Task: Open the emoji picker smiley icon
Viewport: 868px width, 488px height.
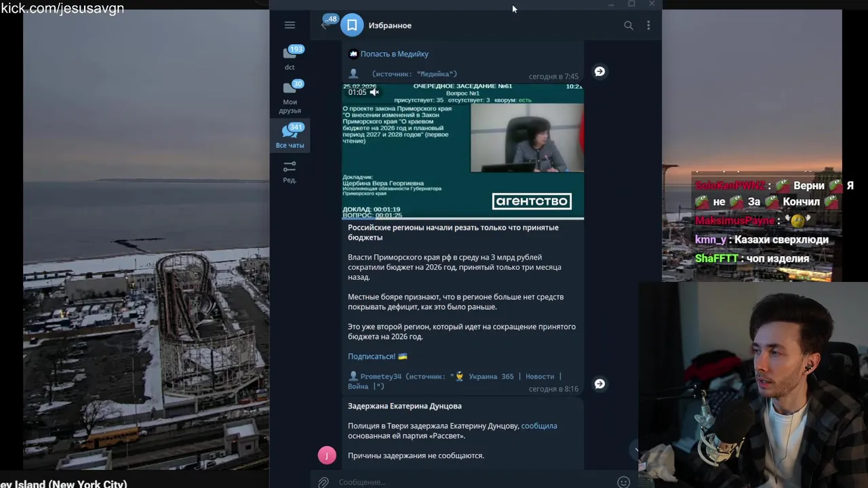Action: click(x=623, y=482)
